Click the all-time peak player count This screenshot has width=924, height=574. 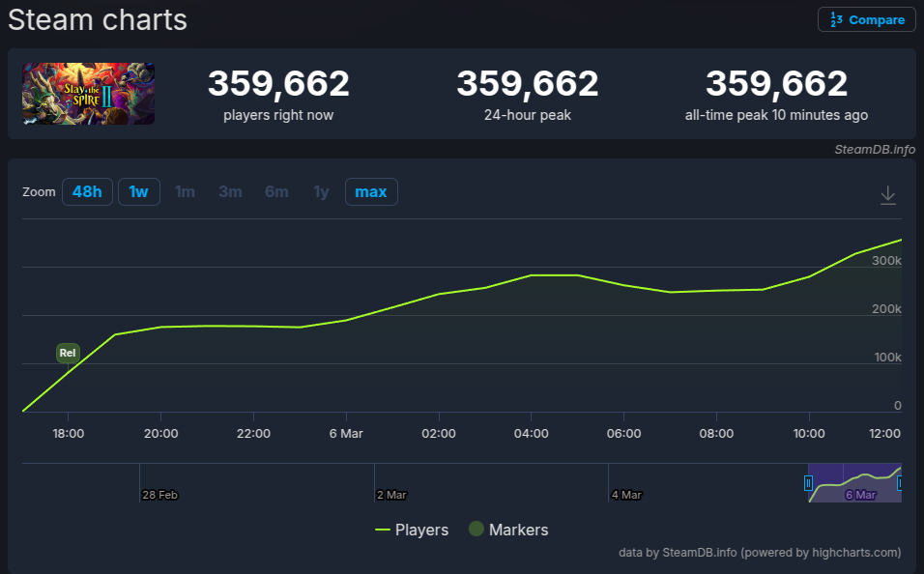point(776,85)
